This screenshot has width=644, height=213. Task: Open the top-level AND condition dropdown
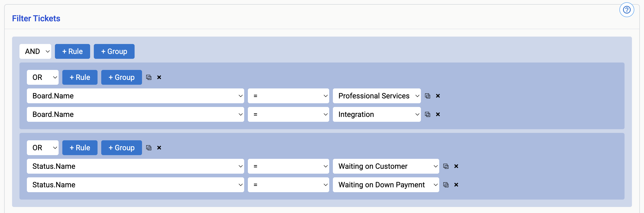click(x=35, y=51)
